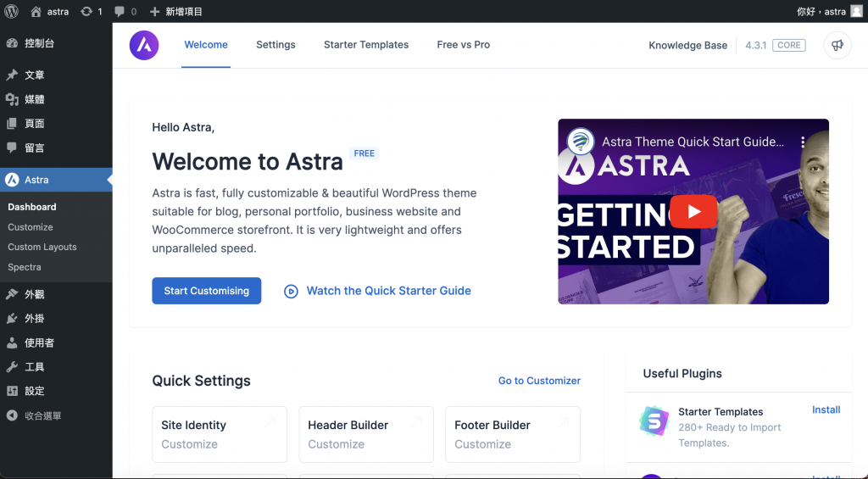Viewport: 868px width, 479px height.
Task: Open the Site Identity Customize card
Action: (220, 435)
